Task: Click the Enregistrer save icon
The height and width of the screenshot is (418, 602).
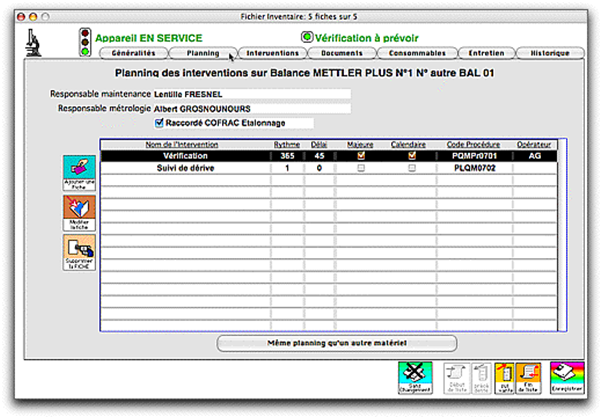Action: (567, 378)
